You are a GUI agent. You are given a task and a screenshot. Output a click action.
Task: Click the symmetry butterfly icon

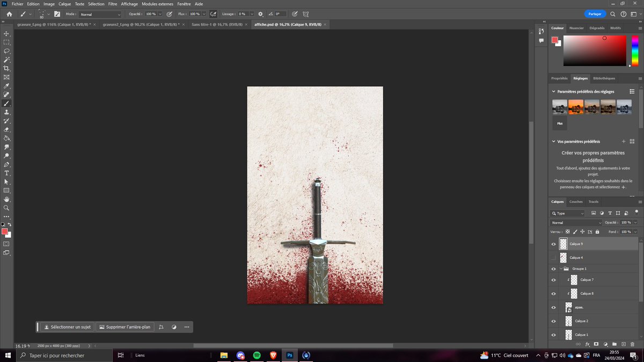[x=305, y=14]
